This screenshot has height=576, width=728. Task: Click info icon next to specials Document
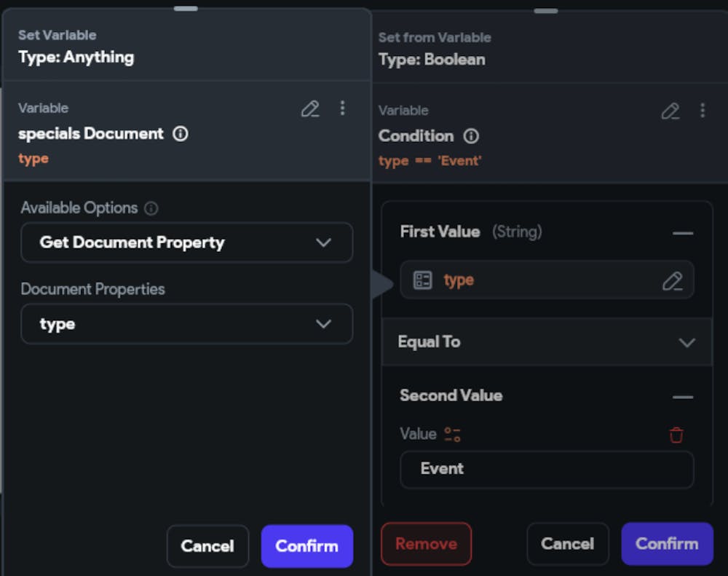pos(180,134)
